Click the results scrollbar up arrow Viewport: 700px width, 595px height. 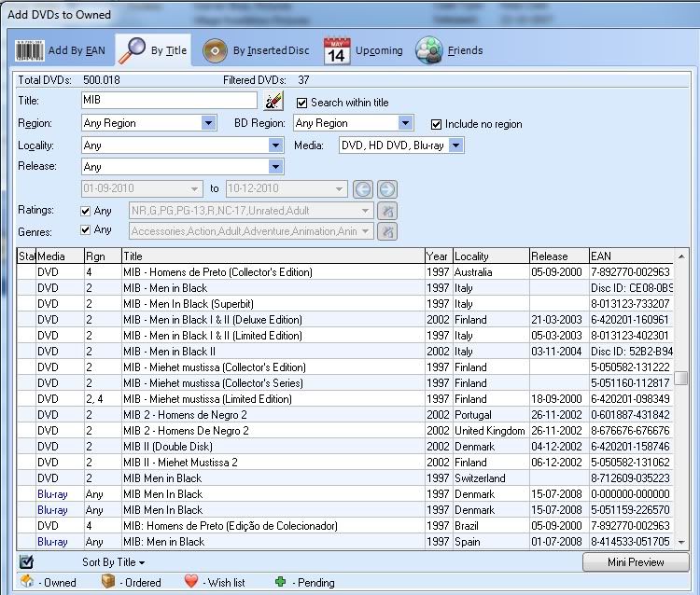click(681, 256)
